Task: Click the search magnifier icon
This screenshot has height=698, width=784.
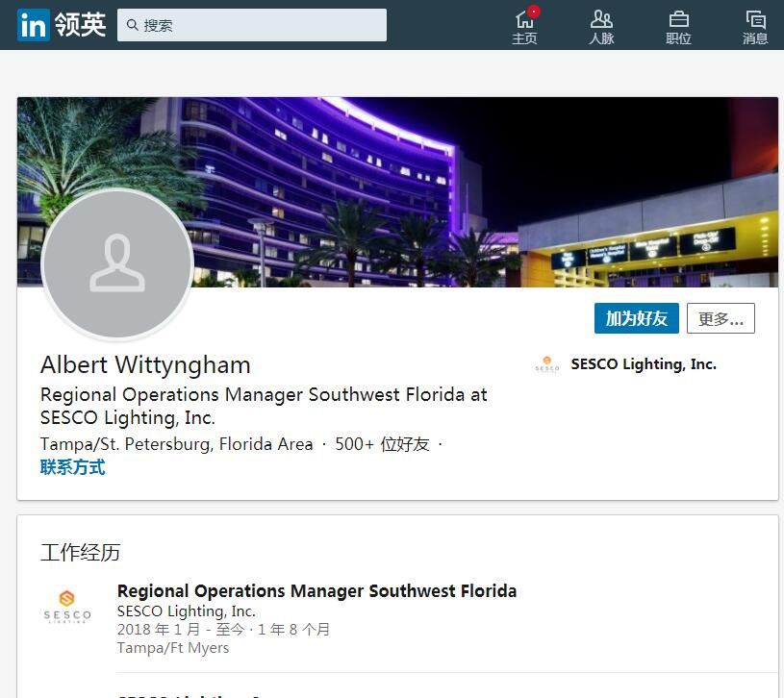Action: pyautogui.click(x=131, y=25)
